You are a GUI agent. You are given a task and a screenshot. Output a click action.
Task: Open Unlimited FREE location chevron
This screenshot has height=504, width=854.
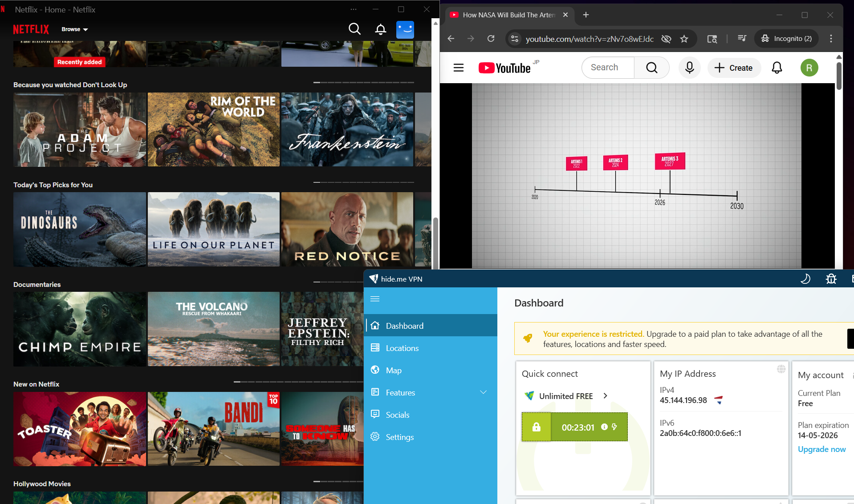pos(606,395)
